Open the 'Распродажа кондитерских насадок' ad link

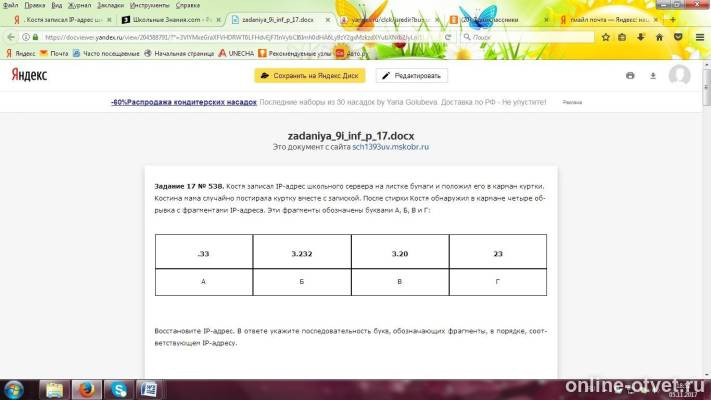click(184, 102)
